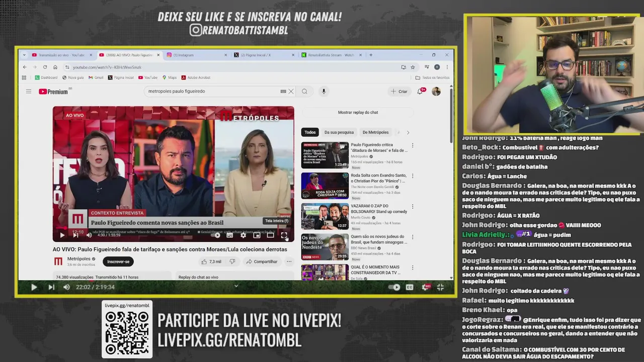Open options menu for 'VAZARAM O ZAP' video
Viewport: 644px width, 362px height.
(413, 206)
